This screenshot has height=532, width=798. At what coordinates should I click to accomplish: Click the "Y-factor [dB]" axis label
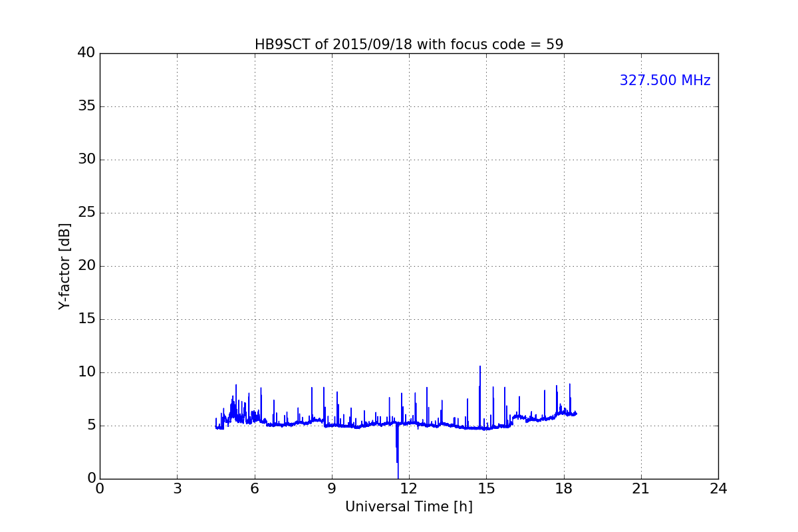65,266
